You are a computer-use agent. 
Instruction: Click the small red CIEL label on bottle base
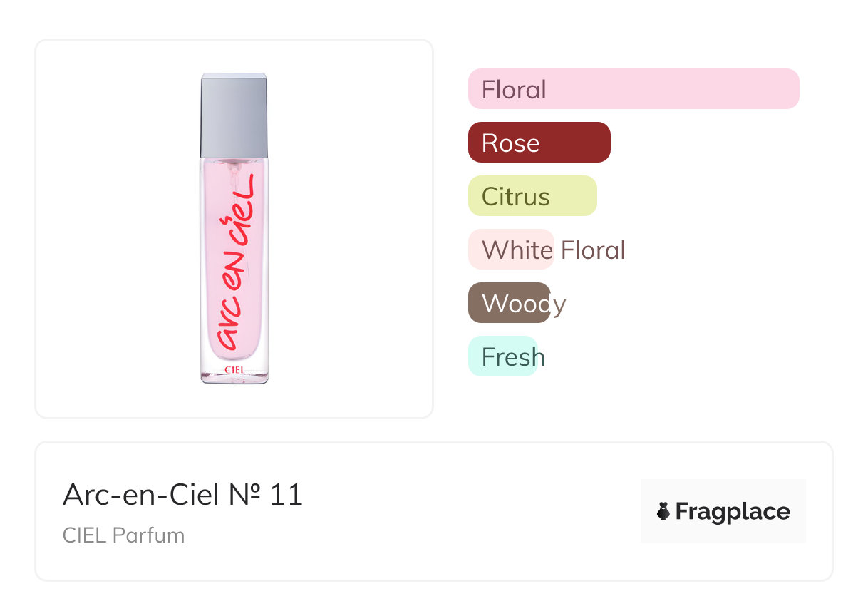click(x=234, y=370)
